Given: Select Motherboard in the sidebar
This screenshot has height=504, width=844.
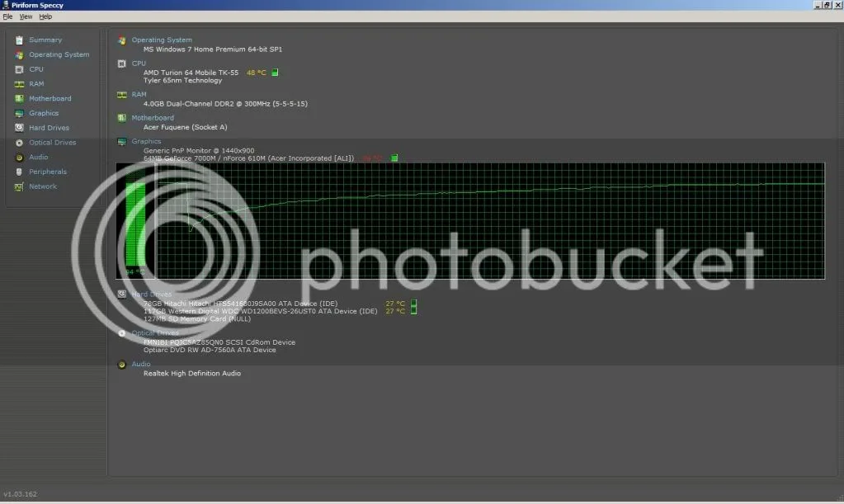Looking at the screenshot, I should click(50, 98).
